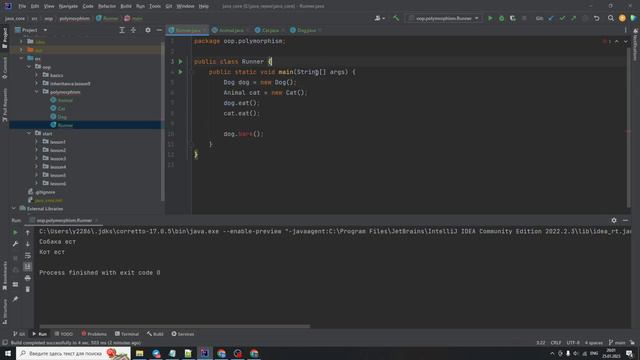This screenshot has width=640, height=360.
Task: Switch to the Animal.java editor tab
Action: pos(231,30)
